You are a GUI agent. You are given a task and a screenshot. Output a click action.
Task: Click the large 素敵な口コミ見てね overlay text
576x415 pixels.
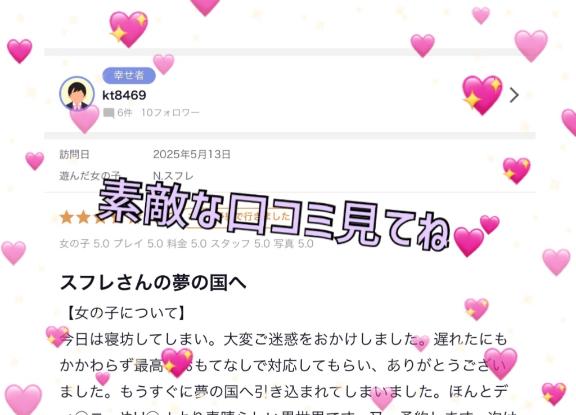click(274, 215)
